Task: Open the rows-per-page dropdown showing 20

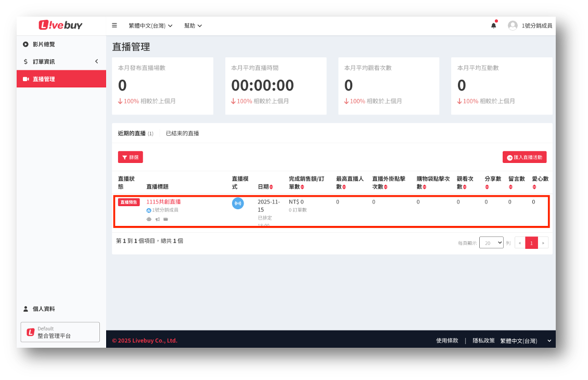Action: pos(491,243)
